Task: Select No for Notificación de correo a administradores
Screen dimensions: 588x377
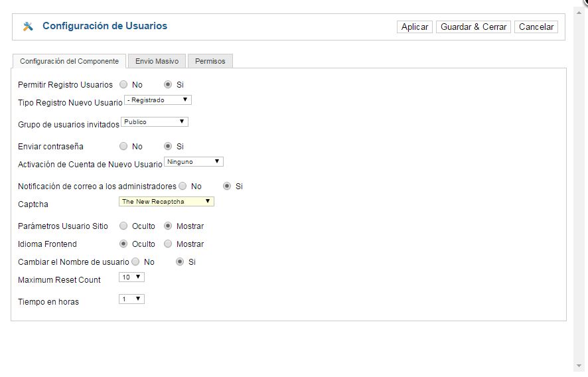Action: (183, 186)
